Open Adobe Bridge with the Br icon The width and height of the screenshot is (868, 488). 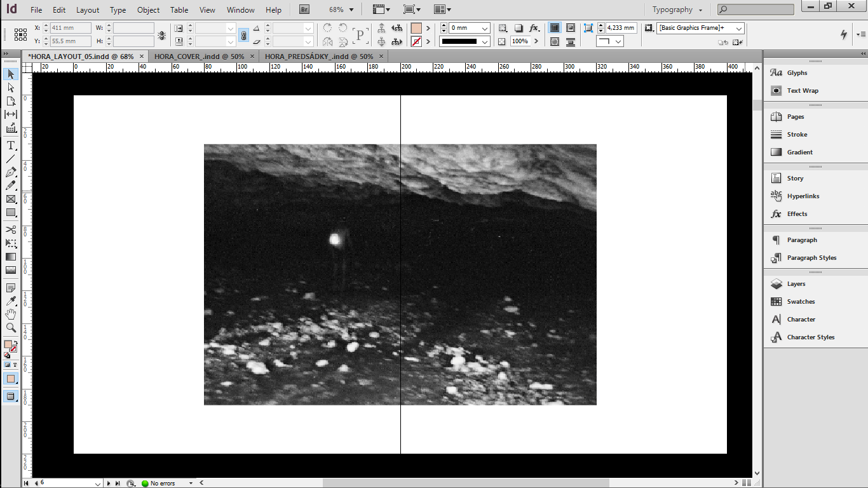coord(304,10)
